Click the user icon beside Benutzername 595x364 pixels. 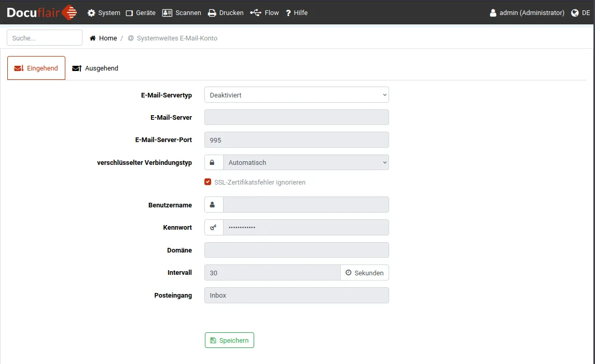(x=212, y=205)
